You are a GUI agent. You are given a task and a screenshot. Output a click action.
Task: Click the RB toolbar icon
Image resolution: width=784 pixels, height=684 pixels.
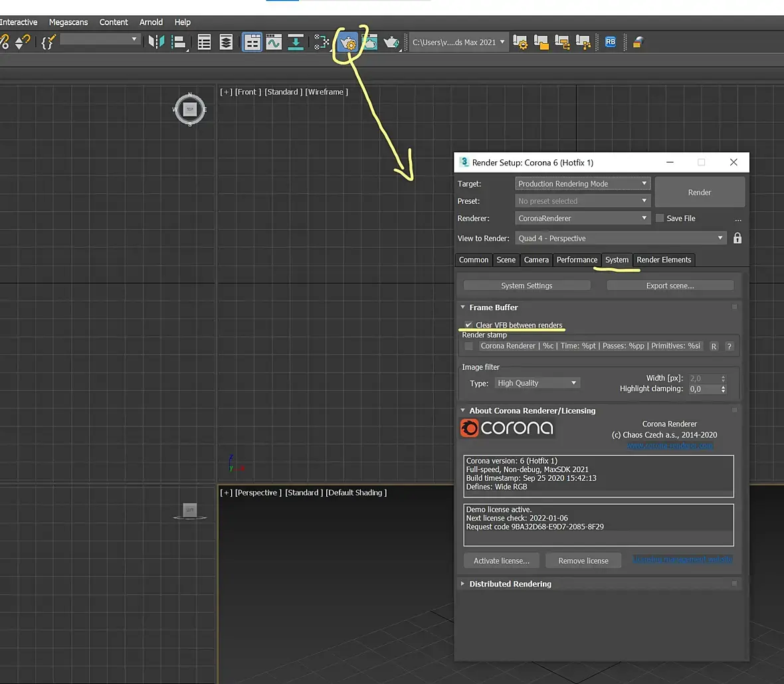[610, 42]
